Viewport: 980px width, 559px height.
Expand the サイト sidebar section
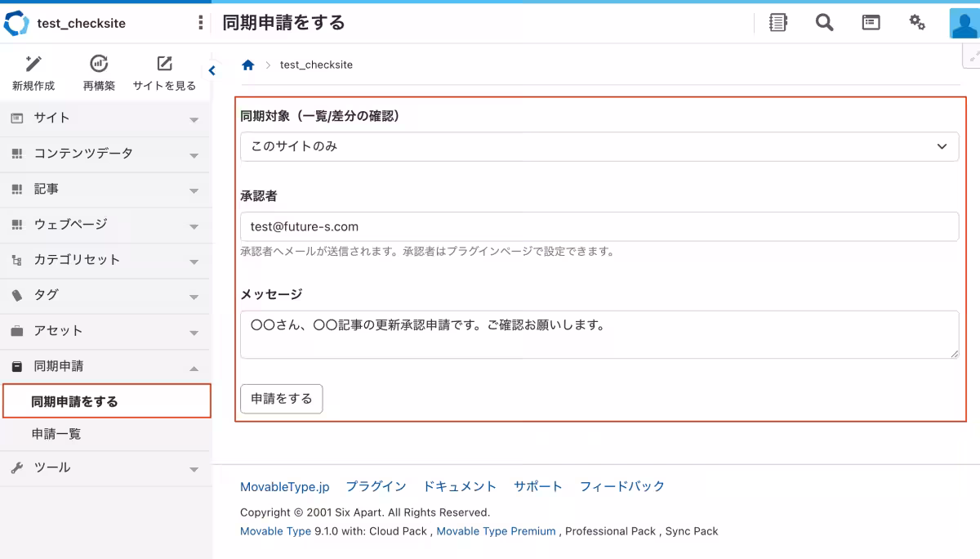tap(106, 117)
